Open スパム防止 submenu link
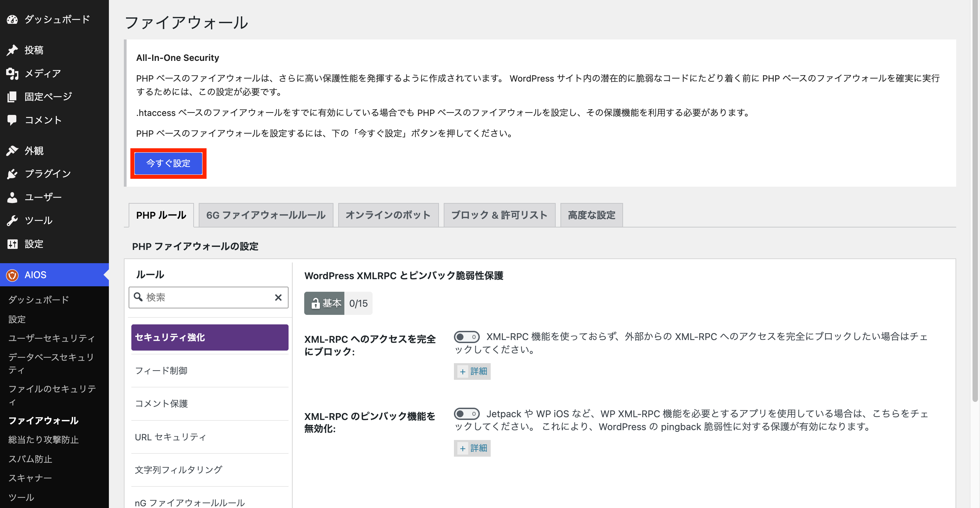 30,459
